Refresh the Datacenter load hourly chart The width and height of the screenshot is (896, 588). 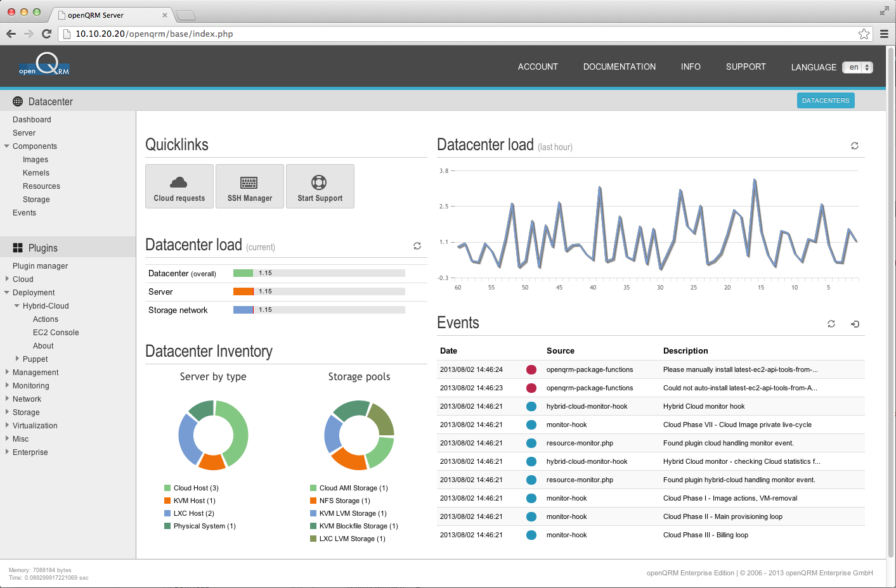[x=854, y=146]
